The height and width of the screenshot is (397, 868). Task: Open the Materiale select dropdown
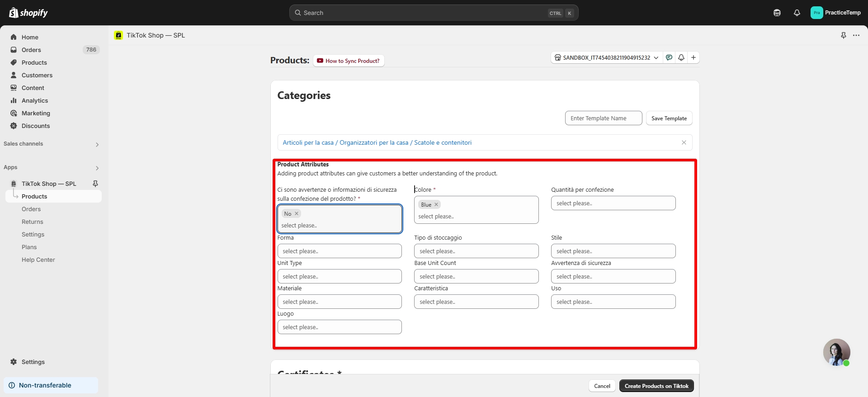pyautogui.click(x=339, y=302)
